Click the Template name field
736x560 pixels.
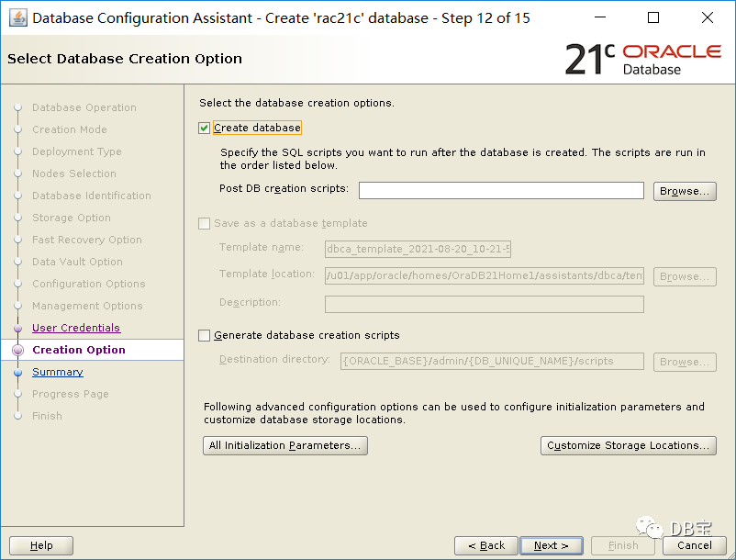click(x=418, y=249)
